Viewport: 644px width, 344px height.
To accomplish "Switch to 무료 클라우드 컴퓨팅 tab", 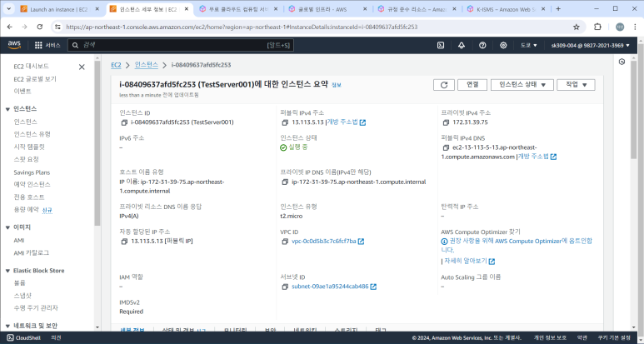I will point(238,9).
